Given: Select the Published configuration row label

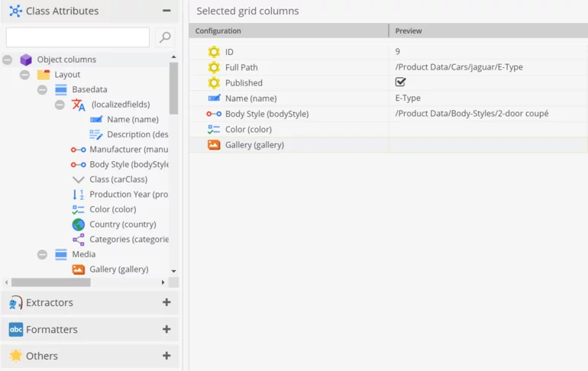Looking at the screenshot, I should pyautogui.click(x=244, y=82).
